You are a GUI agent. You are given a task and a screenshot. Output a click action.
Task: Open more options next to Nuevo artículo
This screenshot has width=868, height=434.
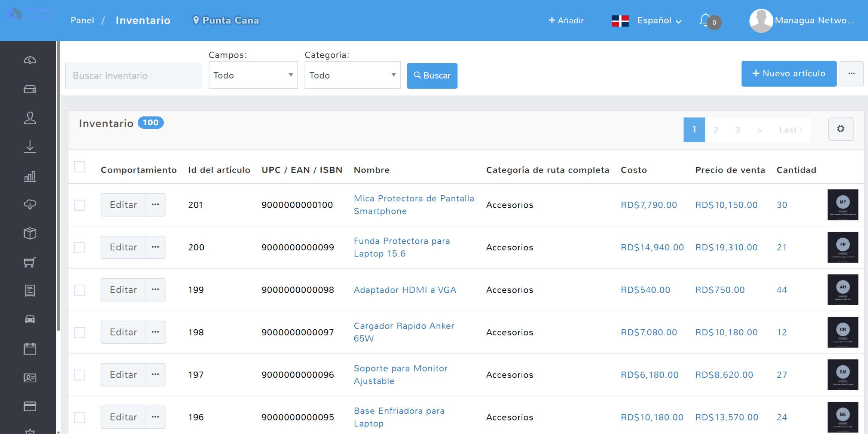(852, 74)
